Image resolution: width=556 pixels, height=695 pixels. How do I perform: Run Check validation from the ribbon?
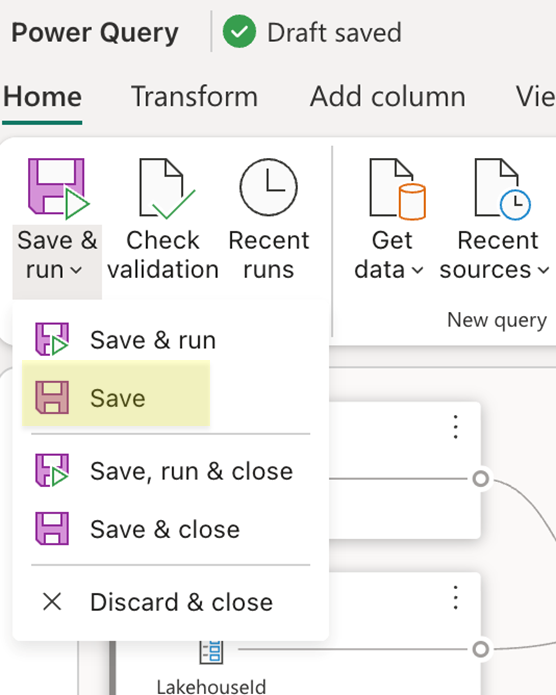coord(163,219)
